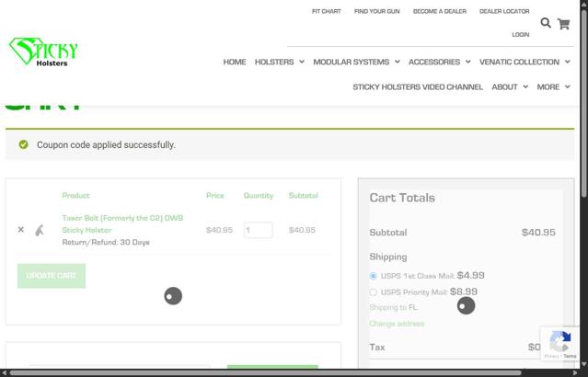This screenshot has height=377, width=588.
Task: Click the Subtotal column header in the cart table
Action: pos(303,195)
